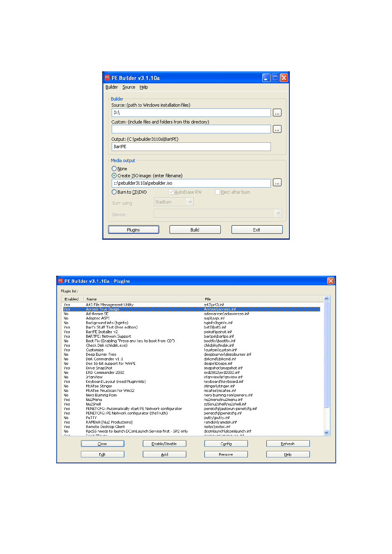Click the Source path browse button
Screen dimensions: 392x554
(277, 113)
